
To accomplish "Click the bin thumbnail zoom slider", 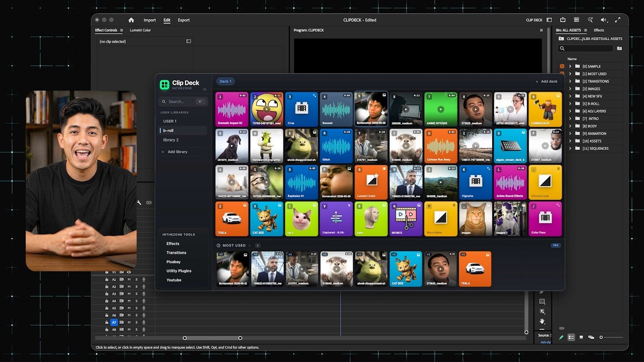I will coord(611,337).
